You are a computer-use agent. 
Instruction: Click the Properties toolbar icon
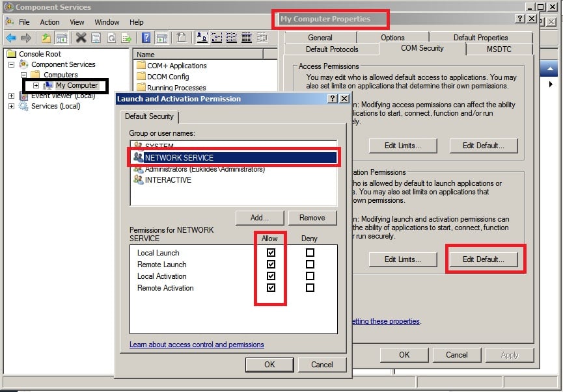96,38
